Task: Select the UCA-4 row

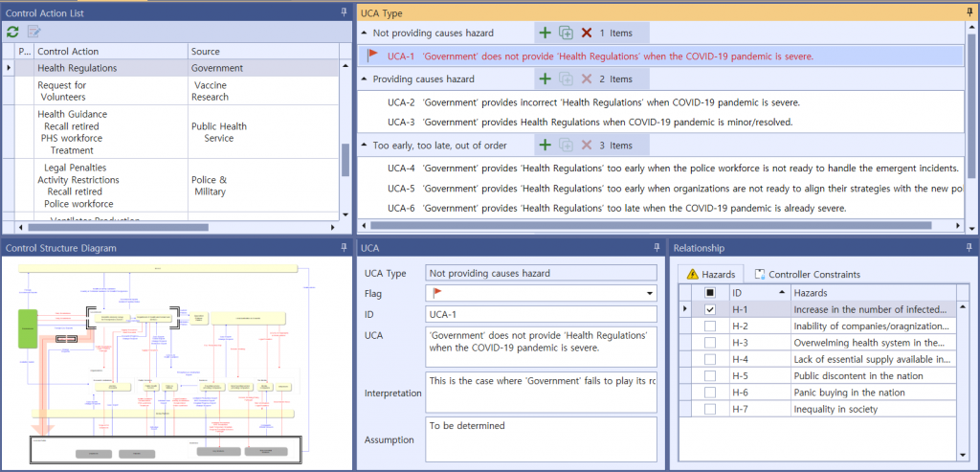Action: (x=661, y=169)
